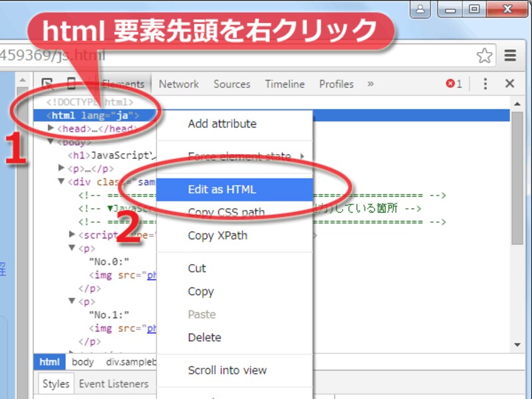This screenshot has height=399, width=532.
Task: Expand the script element node
Action: [x=72, y=234]
